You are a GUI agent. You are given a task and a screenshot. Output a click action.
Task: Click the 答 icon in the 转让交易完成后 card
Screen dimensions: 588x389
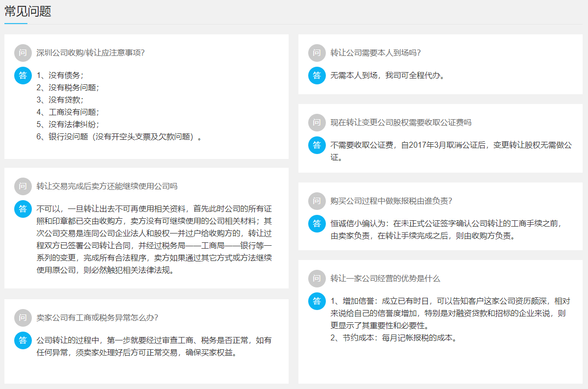[23, 209]
